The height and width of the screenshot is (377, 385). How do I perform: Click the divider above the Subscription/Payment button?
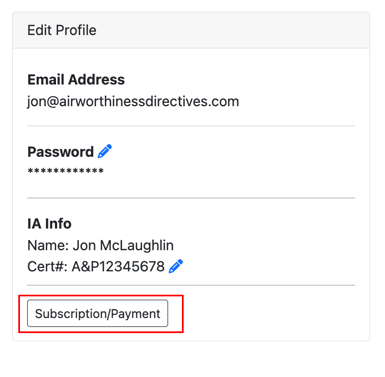191,285
